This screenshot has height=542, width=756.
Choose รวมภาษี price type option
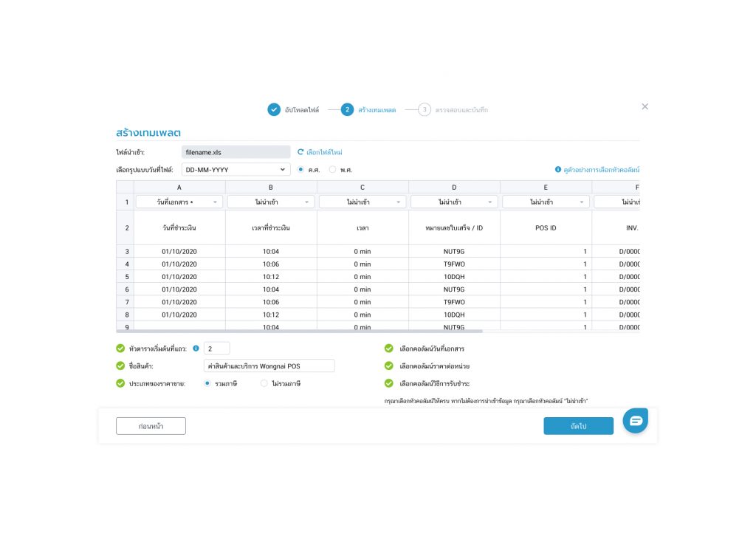pyautogui.click(x=207, y=383)
